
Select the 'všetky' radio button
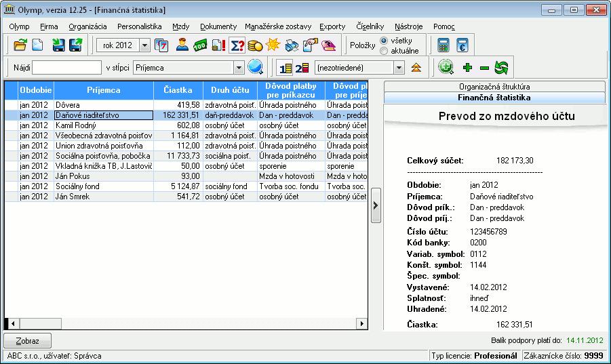pyautogui.click(x=384, y=41)
